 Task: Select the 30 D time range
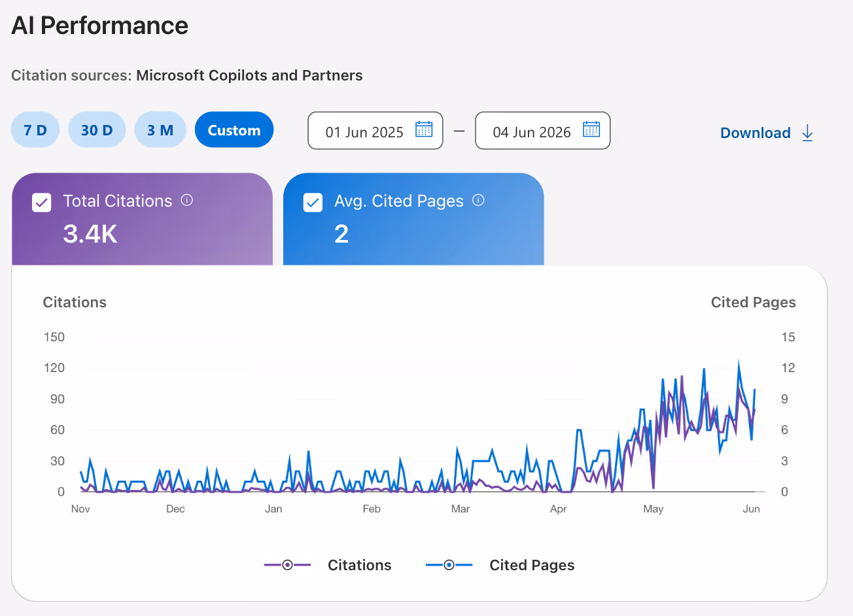(x=97, y=130)
